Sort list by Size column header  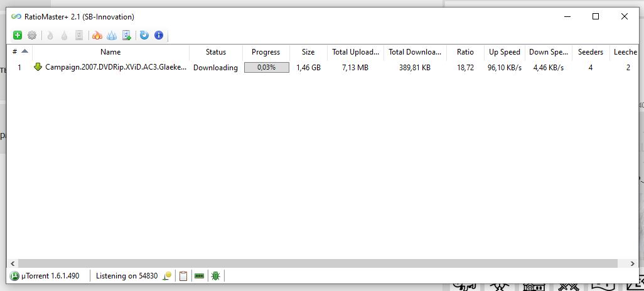point(308,52)
